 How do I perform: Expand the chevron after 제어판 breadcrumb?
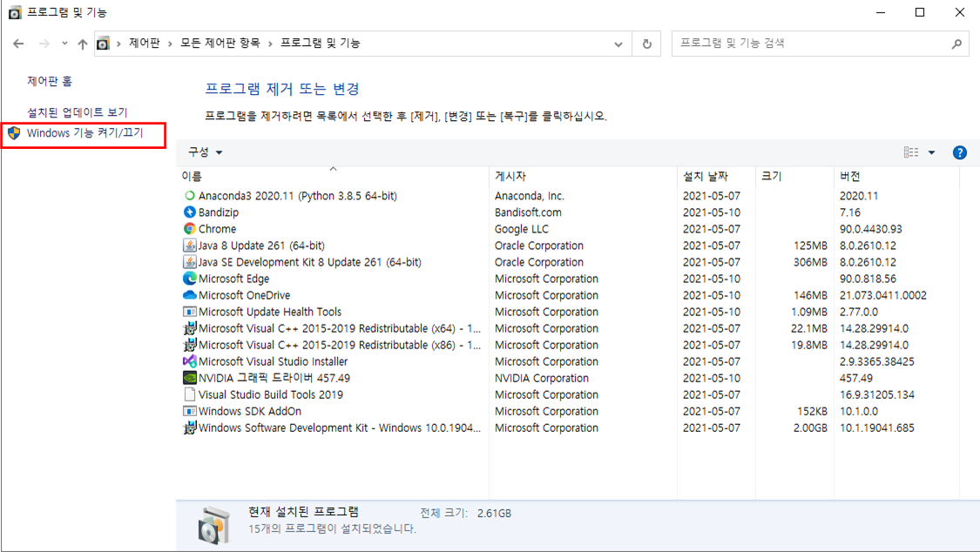click(170, 44)
